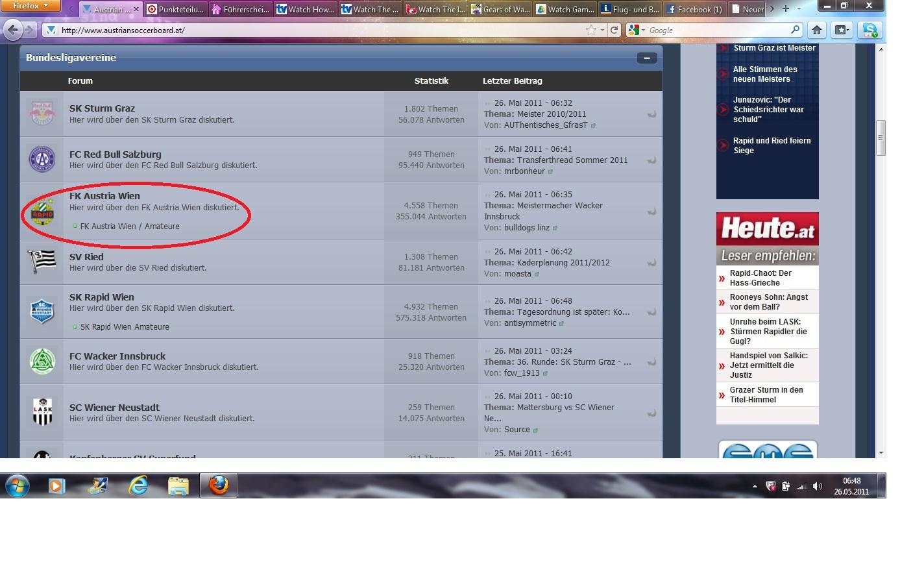The height and width of the screenshot is (588, 924).
Task: Go to last post in SK Sturm Graz row
Action: pos(651,114)
